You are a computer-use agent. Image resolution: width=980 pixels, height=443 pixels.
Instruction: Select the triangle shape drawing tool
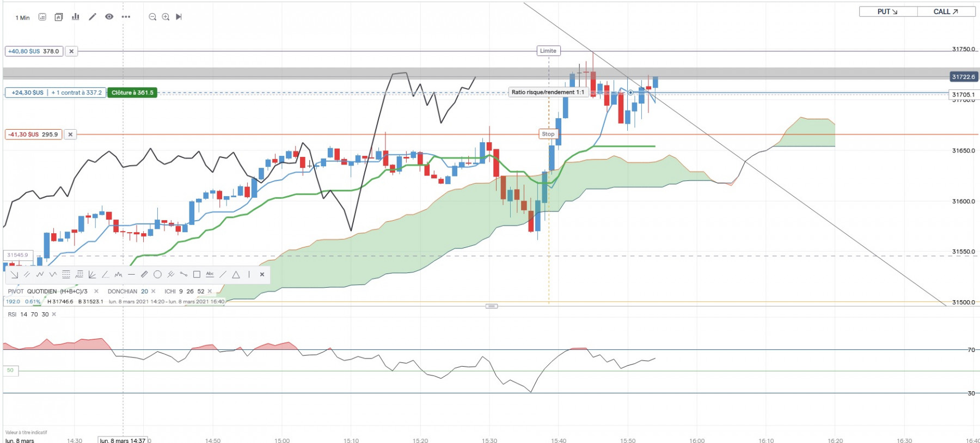click(x=236, y=275)
